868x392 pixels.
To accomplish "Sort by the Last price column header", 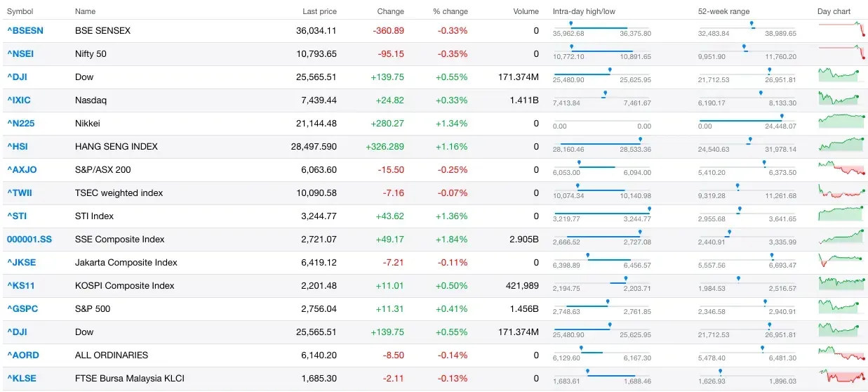I will pyautogui.click(x=320, y=12).
